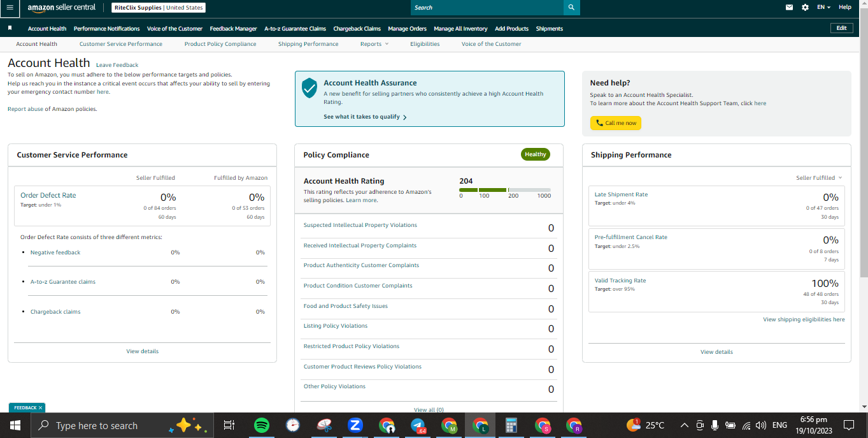This screenshot has height=438, width=868.
Task: Expand the Reports dropdown tab
Action: 374,44
